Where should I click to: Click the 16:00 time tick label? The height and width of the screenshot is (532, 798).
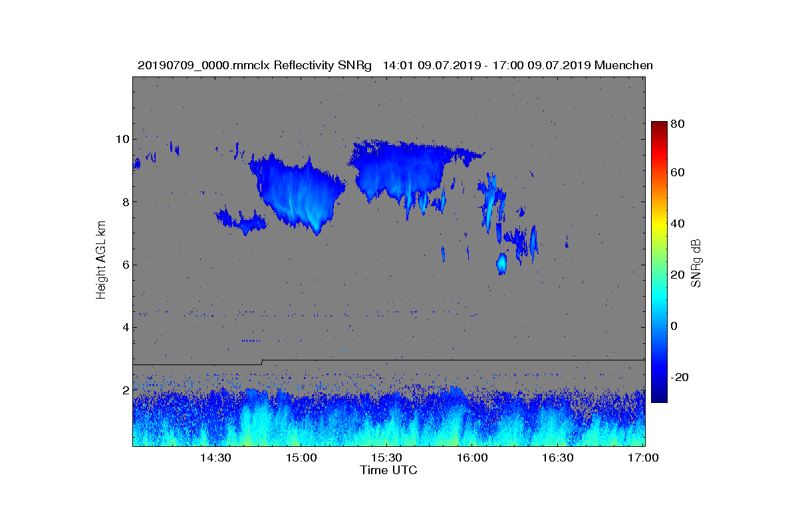point(471,458)
